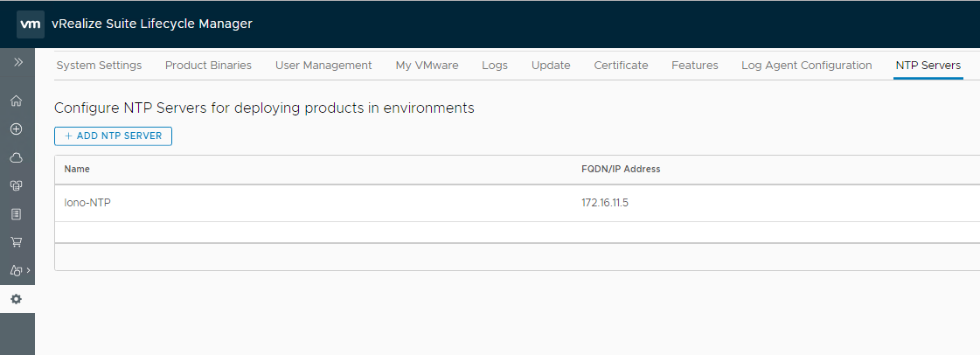Go to the Home icon
Image resolution: width=980 pixels, height=355 pixels.
point(16,101)
